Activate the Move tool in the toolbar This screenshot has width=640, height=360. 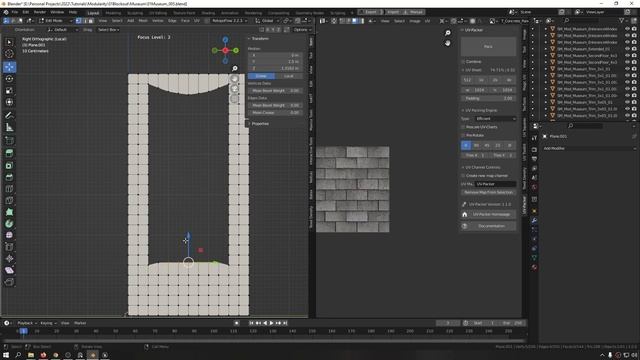pos(9,67)
